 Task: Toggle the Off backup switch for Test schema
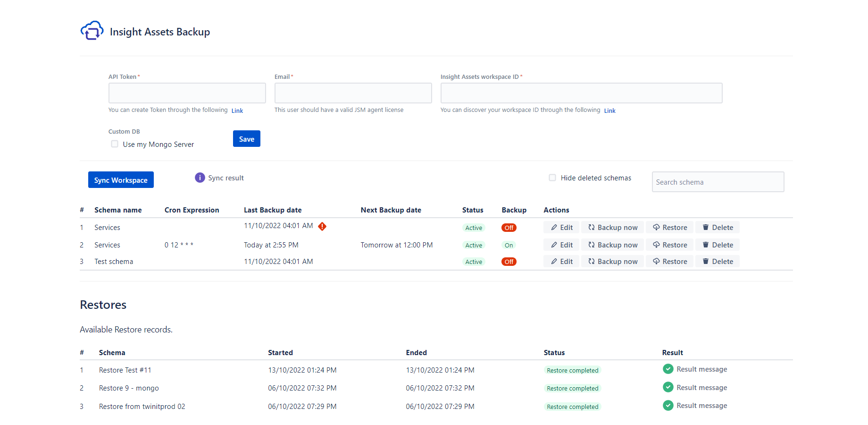click(509, 262)
